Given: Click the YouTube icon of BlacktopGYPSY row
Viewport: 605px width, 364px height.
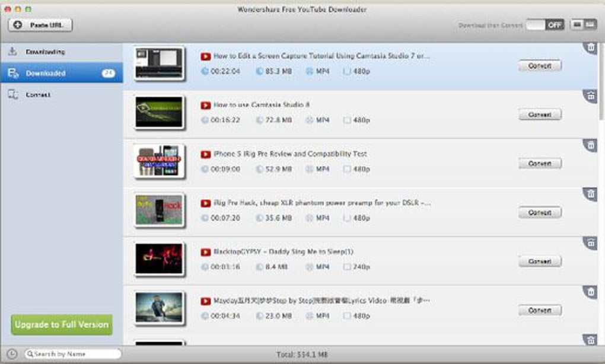Looking at the screenshot, I should [206, 252].
